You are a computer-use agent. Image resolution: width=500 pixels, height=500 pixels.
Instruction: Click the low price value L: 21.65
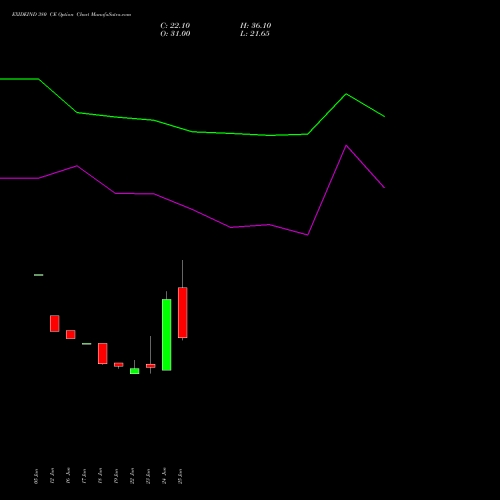[255, 34]
